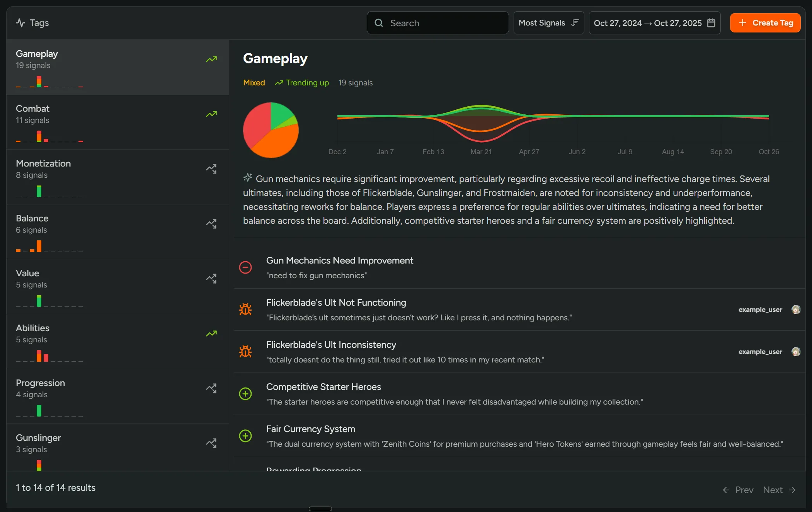Click green plus icon for Competitive Starter Heroes
Screen dimensions: 812x512
(x=245, y=394)
